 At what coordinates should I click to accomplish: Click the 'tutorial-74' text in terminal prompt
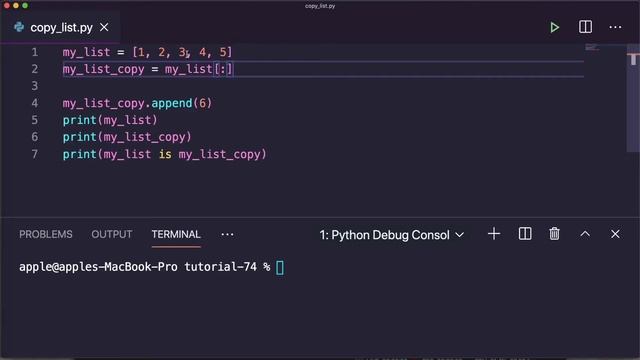[220, 267]
